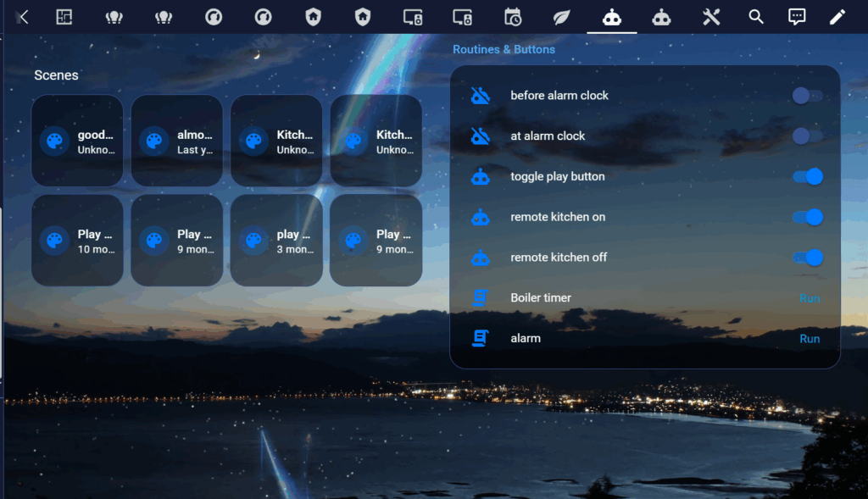Open the 'before alarm clock' label
Screen dimensions: 868x499
click(559, 96)
